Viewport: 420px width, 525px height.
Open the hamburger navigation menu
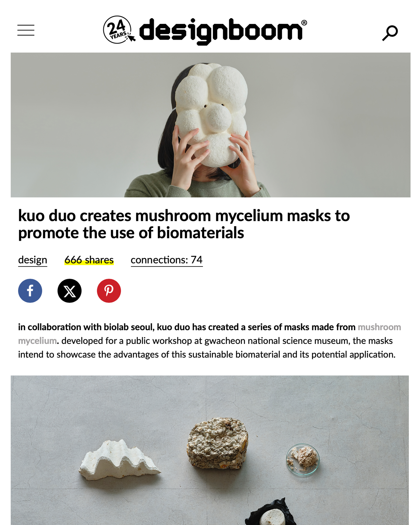click(x=26, y=30)
